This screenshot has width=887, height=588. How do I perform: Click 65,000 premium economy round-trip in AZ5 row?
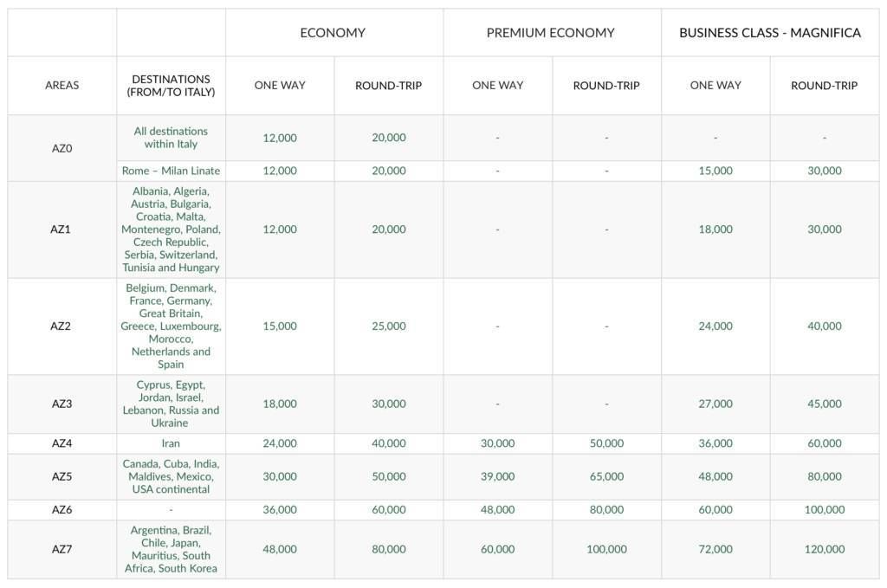pos(606,476)
